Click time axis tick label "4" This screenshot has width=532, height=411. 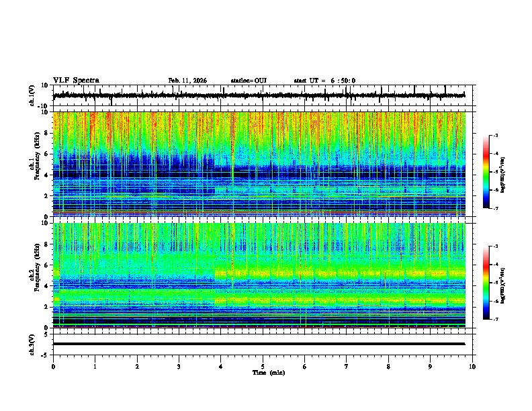point(221,367)
